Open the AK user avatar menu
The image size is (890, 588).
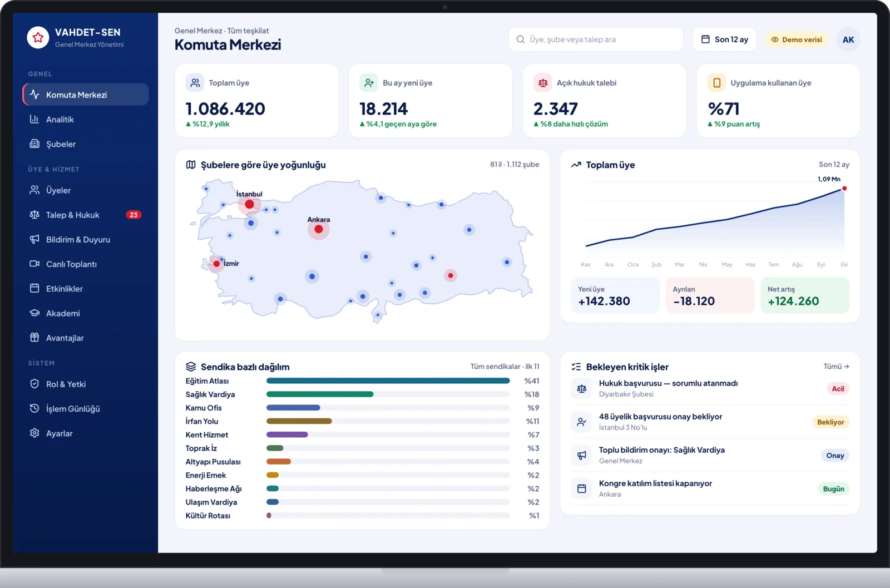(x=848, y=39)
